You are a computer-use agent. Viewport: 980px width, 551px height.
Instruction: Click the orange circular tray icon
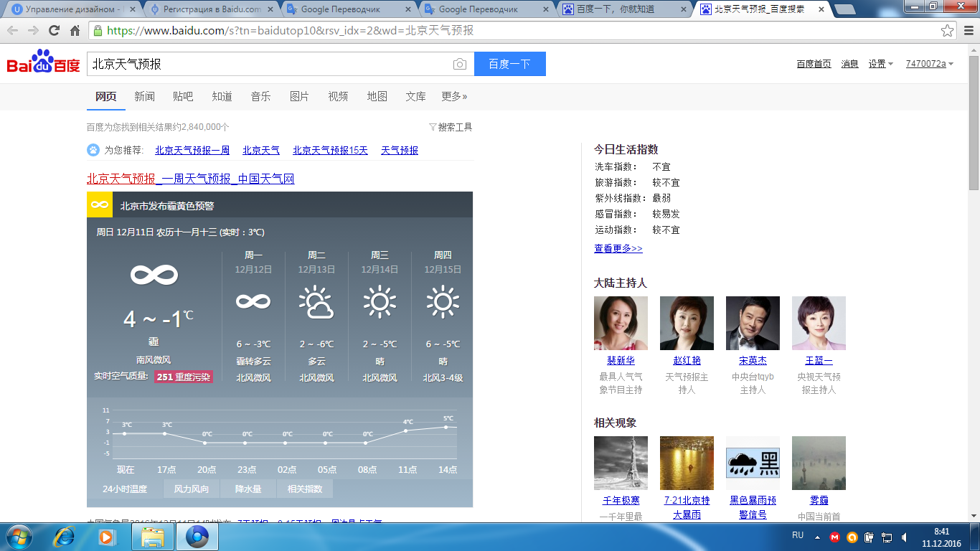[852, 537]
